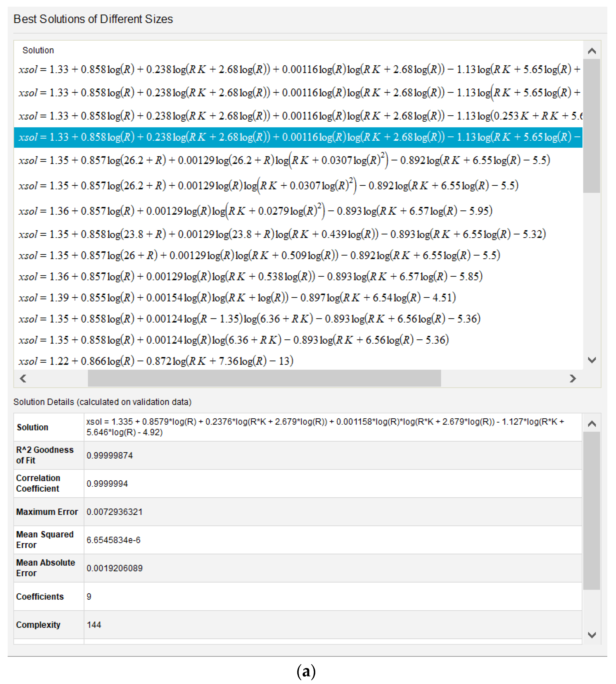The width and height of the screenshot is (616, 684).
Task: Click the horizontal scroll-left arrow
Action: click(x=23, y=378)
